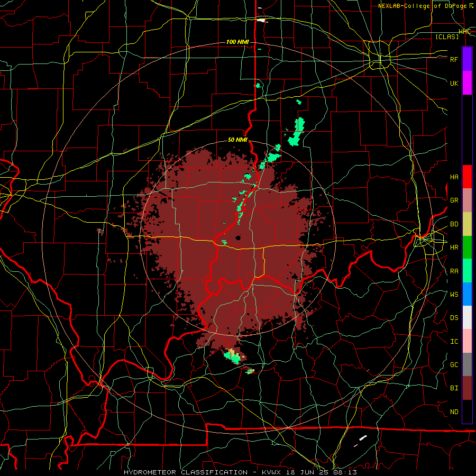Click the "GC" legend label
This screenshot has width=476, height=476.
(x=454, y=364)
